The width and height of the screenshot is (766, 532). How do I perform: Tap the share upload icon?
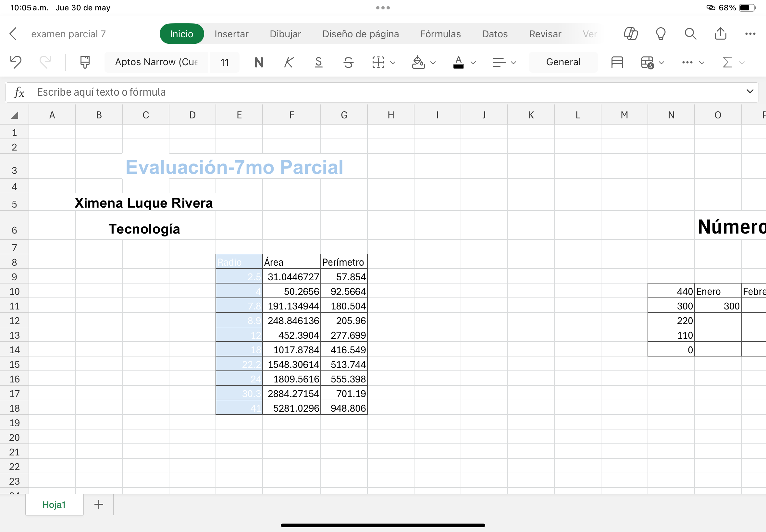point(720,34)
